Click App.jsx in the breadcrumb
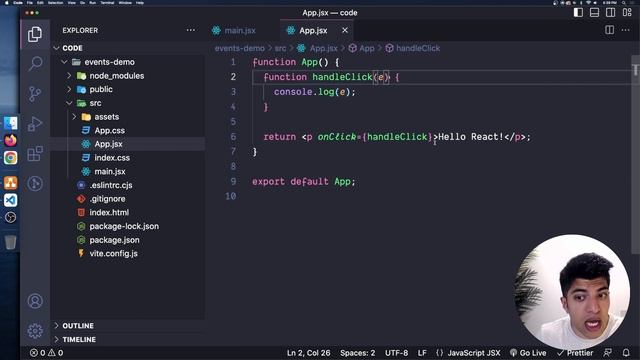Screen dimensions: 640x360 click(323, 48)
